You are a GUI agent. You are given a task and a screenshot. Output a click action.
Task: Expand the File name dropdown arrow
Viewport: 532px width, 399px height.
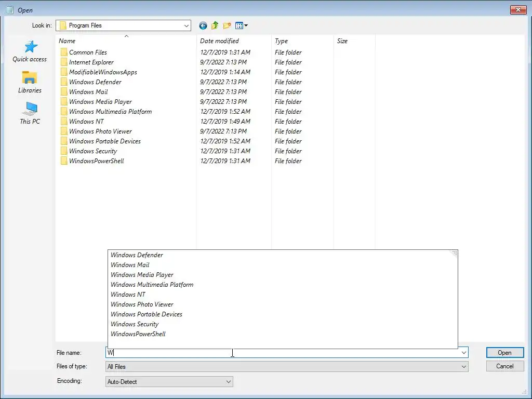(x=463, y=353)
